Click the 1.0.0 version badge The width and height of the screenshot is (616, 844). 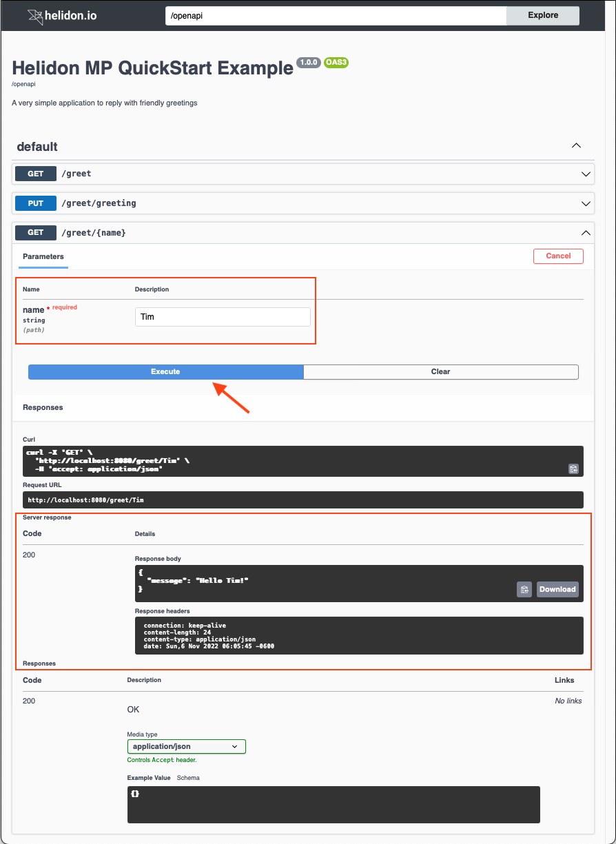click(308, 63)
